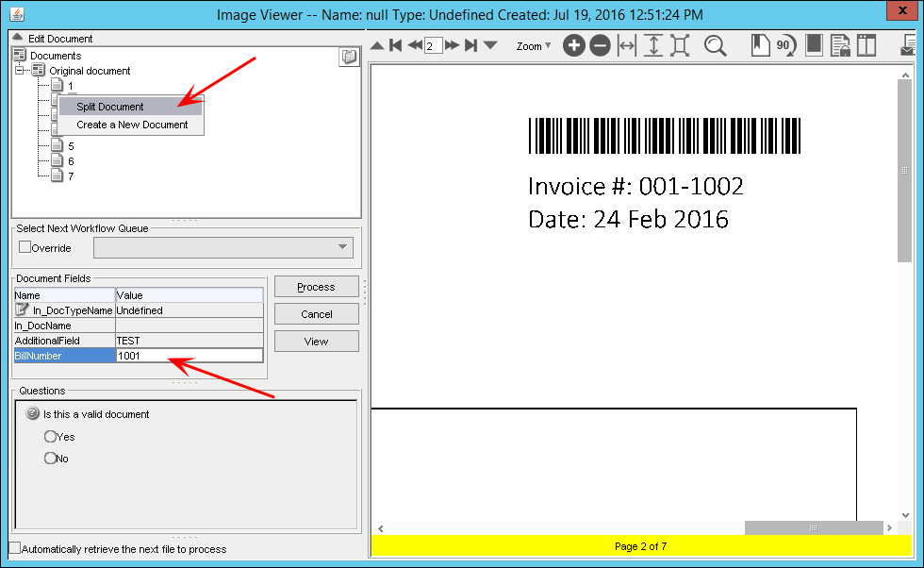The image size is (924, 568).
Task: Rotate the page 90 degrees
Action: [x=785, y=45]
